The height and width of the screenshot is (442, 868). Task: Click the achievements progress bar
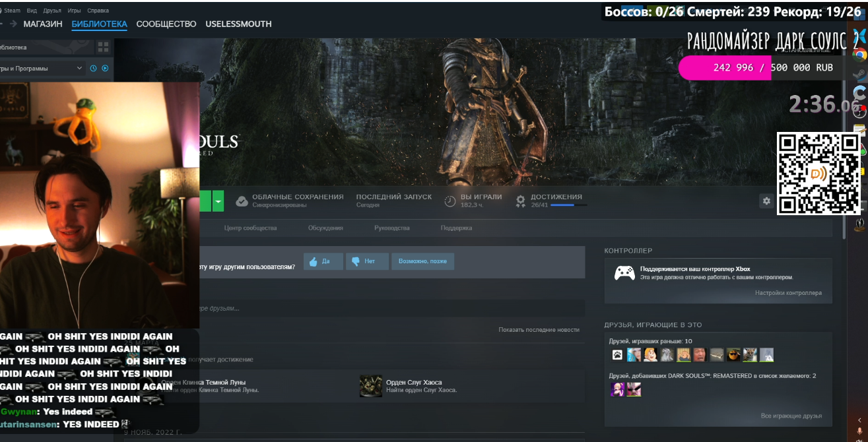pyautogui.click(x=568, y=205)
